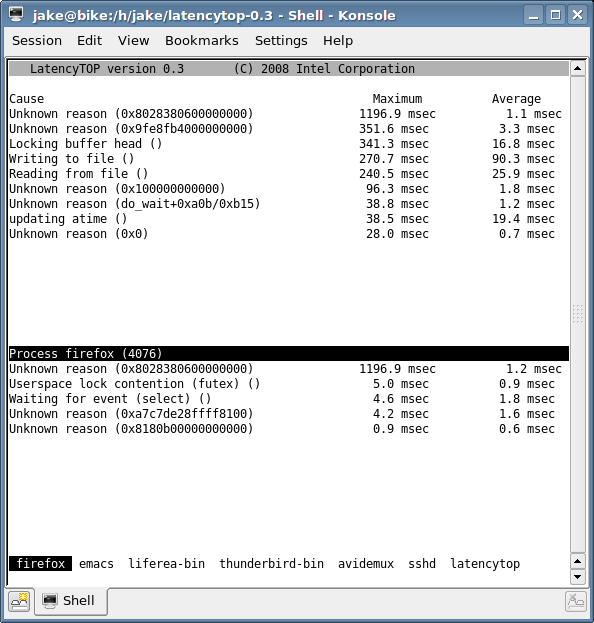Open the Help menu
This screenshot has height=623, width=594.
(338, 41)
